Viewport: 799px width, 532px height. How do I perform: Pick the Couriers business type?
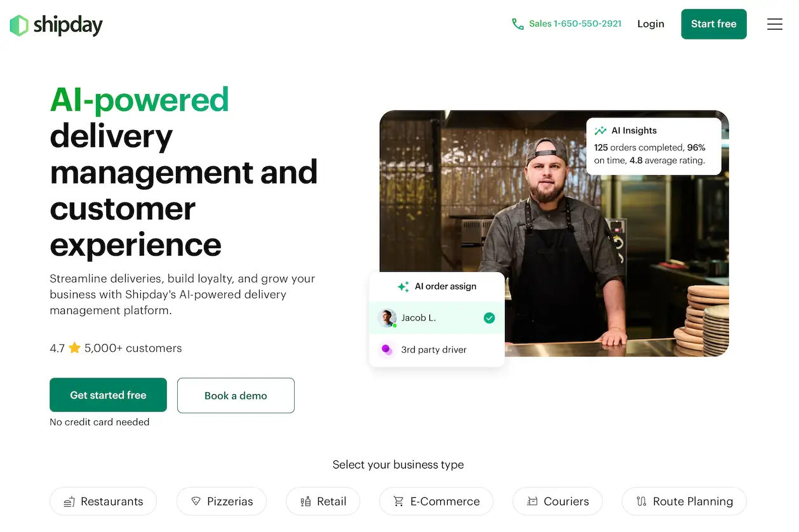558,502
